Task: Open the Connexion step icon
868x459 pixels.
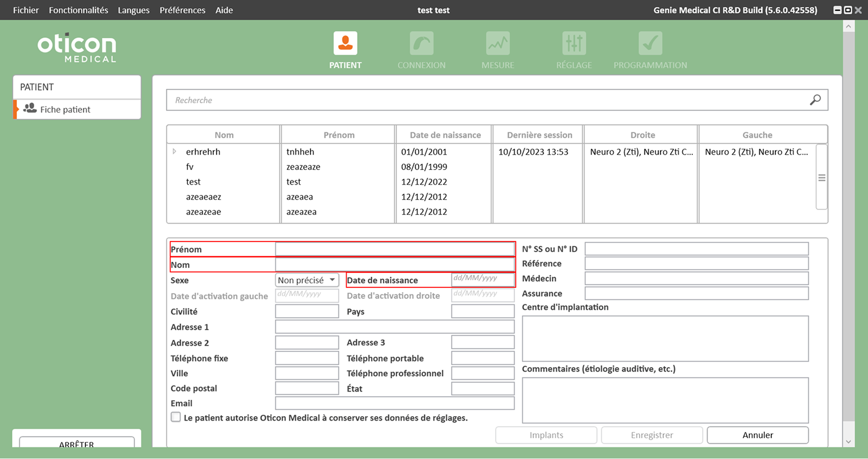Action: [x=421, y=43]
